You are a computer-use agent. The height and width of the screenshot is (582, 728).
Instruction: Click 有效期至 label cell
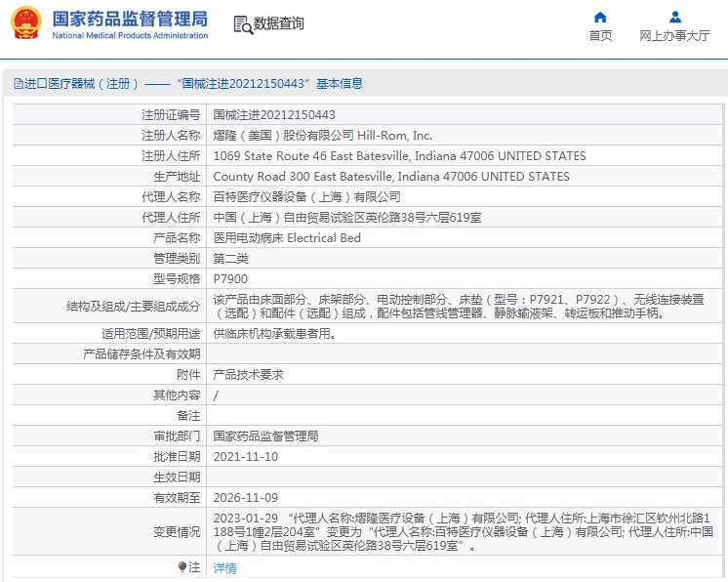[109, 496]
